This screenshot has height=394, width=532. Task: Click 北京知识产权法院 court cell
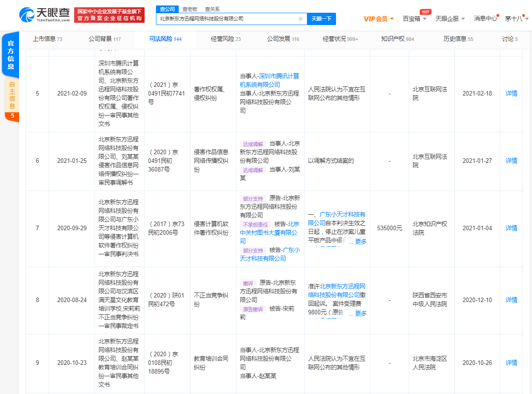click(430, 228)
